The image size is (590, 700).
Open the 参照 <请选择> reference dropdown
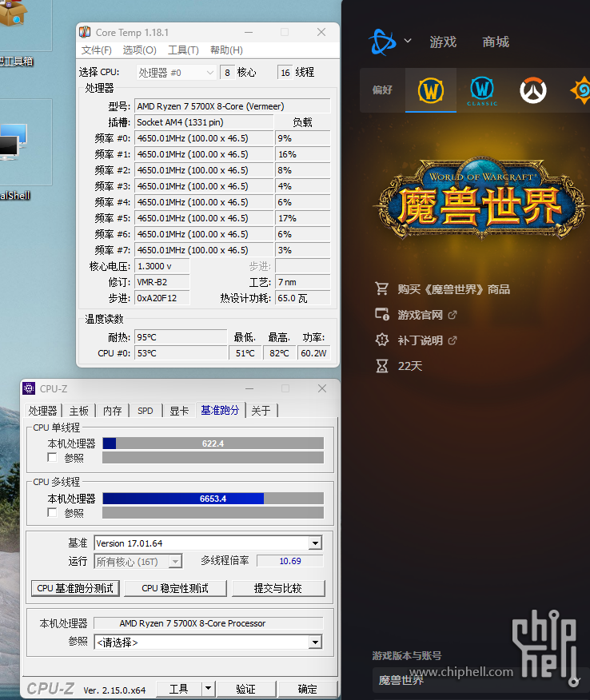point(208,642)
